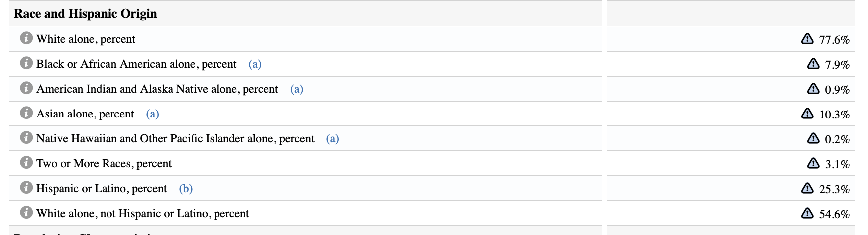The image size is (868, 235).
Task: Click warning triangle beside 7.9% value
Action: (x=813, y=64)
